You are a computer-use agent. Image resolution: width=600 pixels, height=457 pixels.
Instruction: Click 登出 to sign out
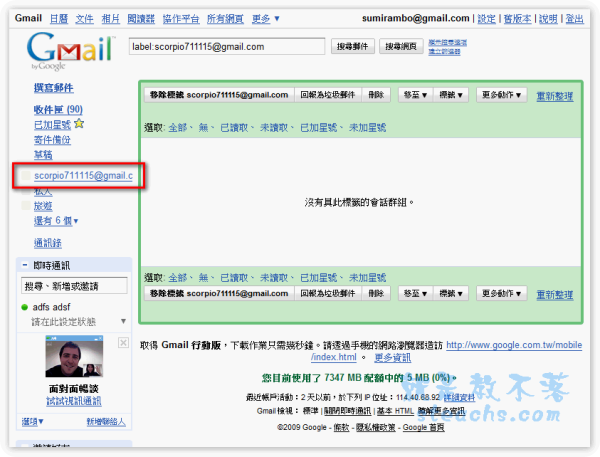click(x=574, y=18)
